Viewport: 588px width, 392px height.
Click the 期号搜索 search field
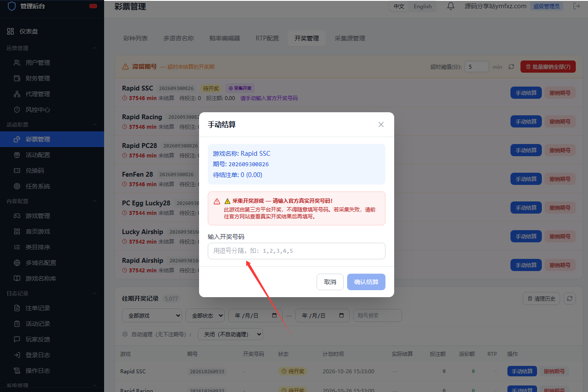pyautogui.click(x=377, y=315)
